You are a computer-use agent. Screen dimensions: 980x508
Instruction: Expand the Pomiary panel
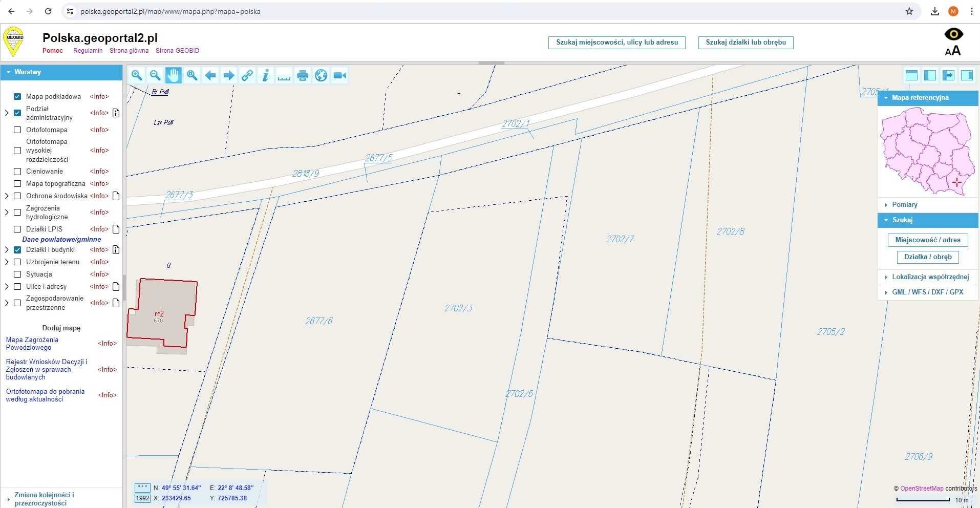coord(928,205)
